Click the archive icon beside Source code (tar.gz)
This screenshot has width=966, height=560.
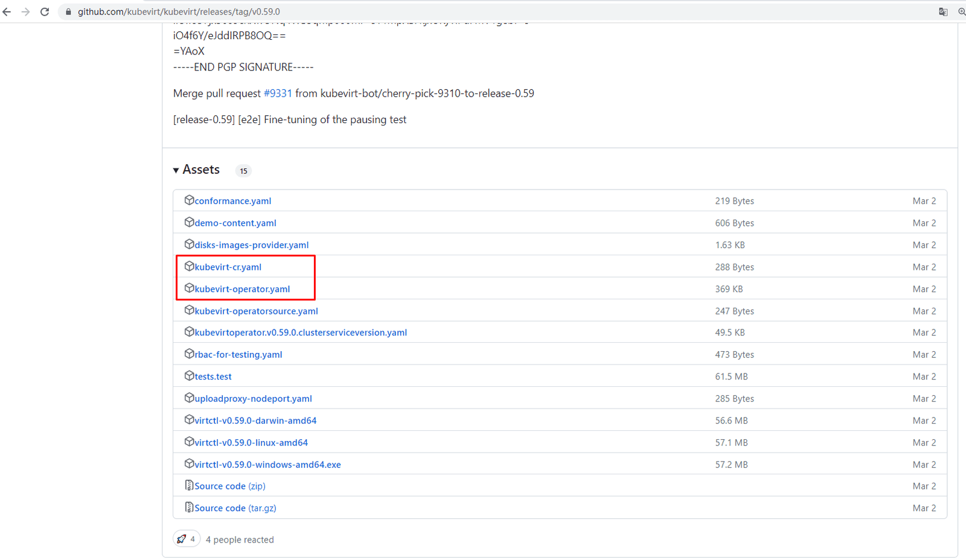[x=189, y=507]
